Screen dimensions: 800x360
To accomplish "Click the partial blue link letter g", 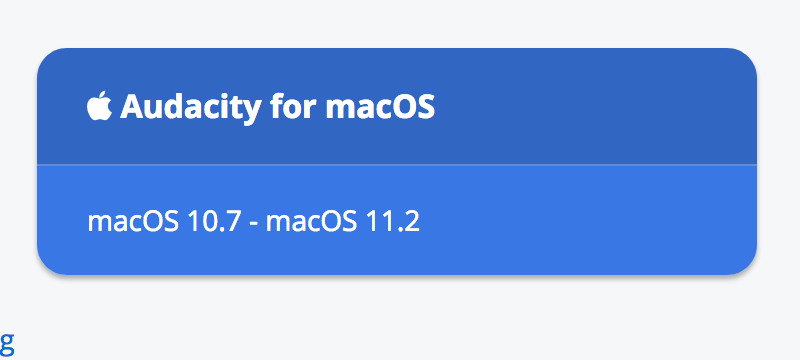I will [8, 345].
